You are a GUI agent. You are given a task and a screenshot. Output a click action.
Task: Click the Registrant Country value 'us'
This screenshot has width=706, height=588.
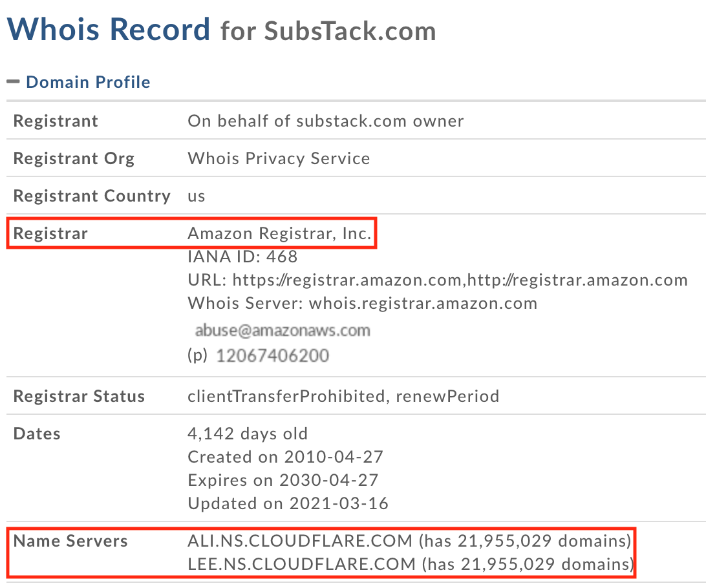tap(197, 196)
